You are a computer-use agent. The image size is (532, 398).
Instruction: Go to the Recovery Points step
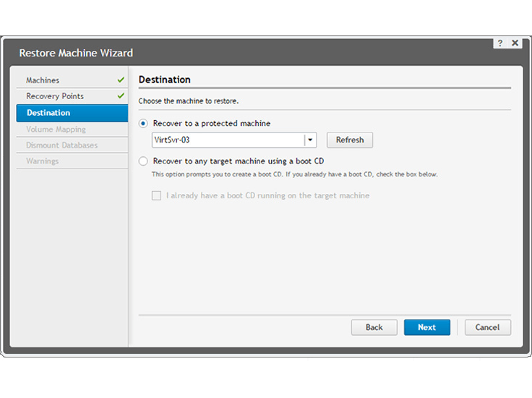pyautogui.click(x=55, y=96)
